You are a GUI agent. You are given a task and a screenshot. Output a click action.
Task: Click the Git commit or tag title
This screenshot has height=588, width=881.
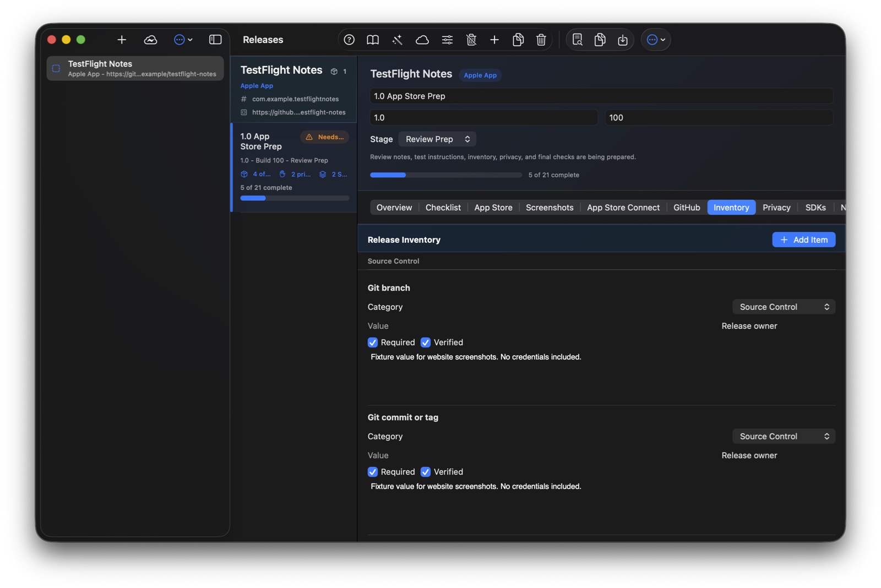(403, 417)
